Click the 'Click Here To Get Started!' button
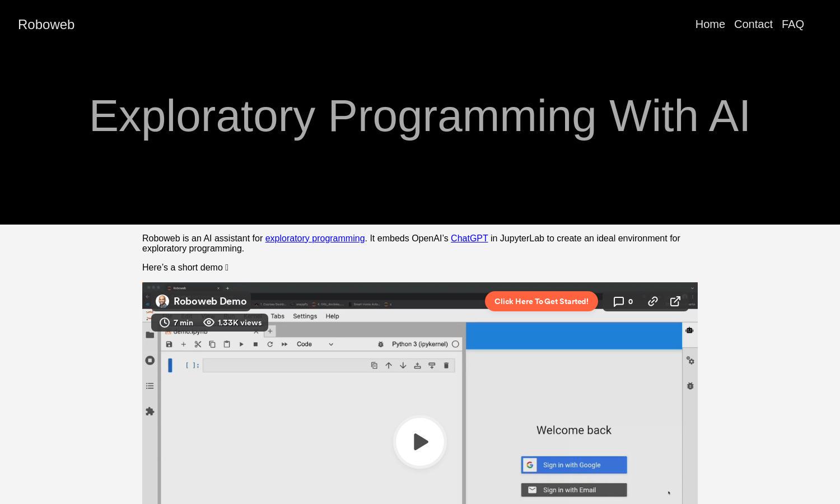 coord(542,301)
